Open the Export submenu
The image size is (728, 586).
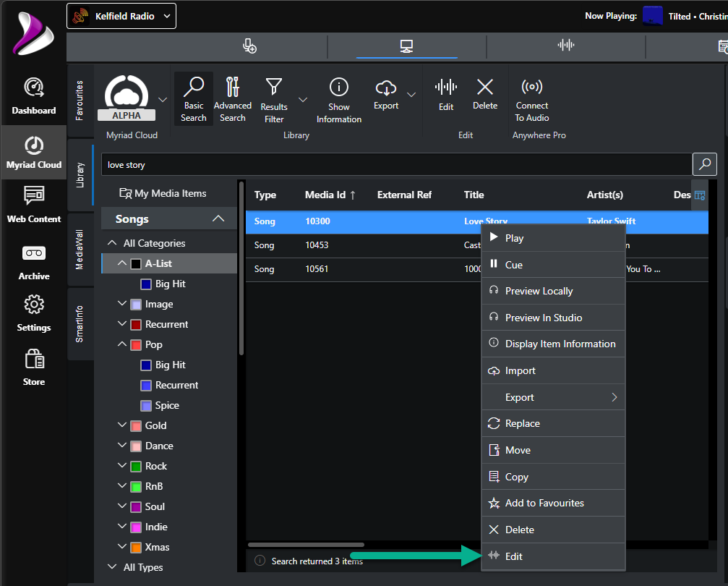pyautogui.click(x=553, y=397)
